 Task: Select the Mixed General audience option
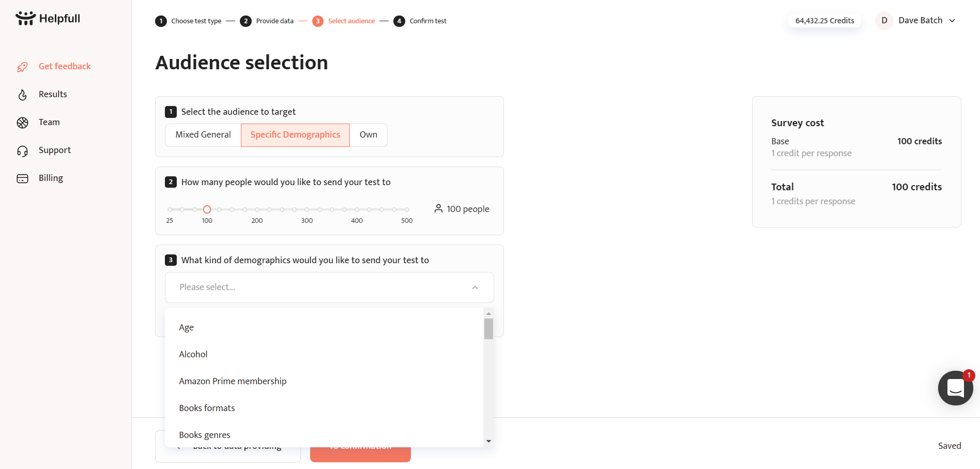(203, 135)
